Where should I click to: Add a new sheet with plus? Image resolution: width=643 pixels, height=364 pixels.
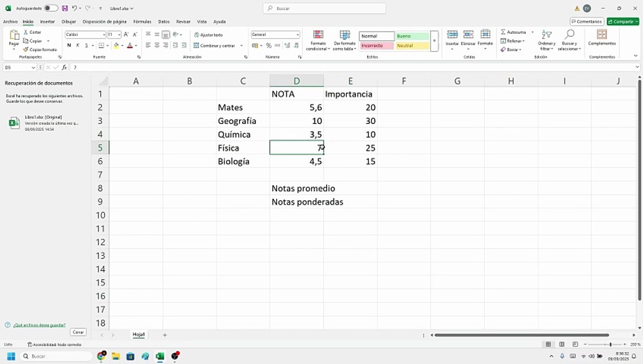point(164,335)
